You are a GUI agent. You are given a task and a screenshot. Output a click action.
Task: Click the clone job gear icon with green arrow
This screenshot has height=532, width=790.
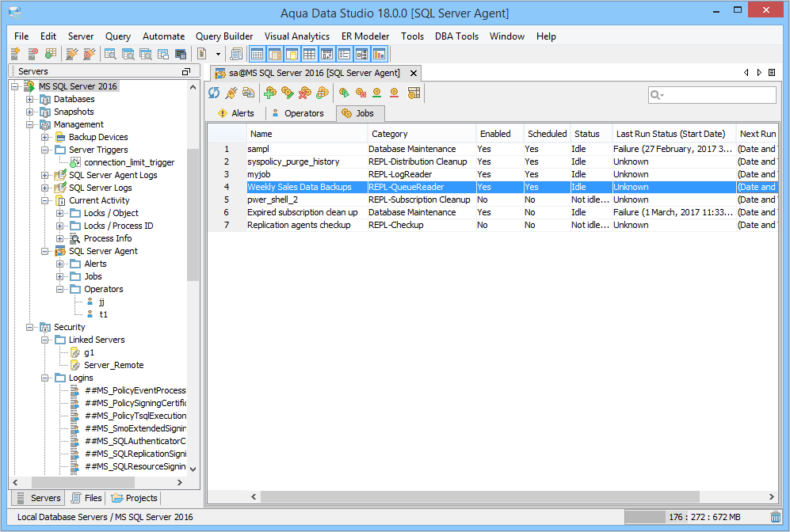[x=322, y=93]
